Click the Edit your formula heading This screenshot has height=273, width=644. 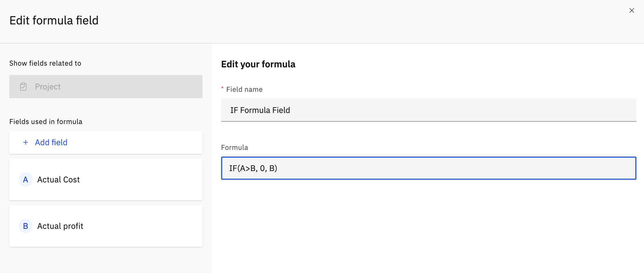258,64
